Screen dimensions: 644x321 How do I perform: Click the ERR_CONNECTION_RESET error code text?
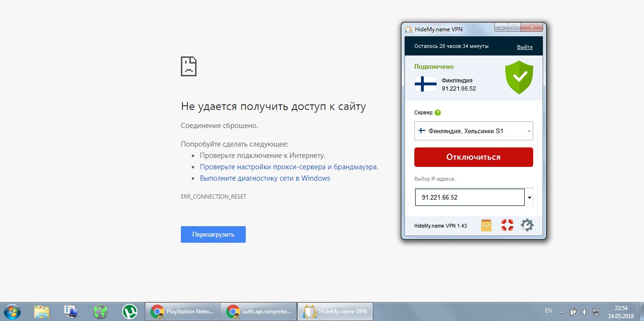coord(214,196)
